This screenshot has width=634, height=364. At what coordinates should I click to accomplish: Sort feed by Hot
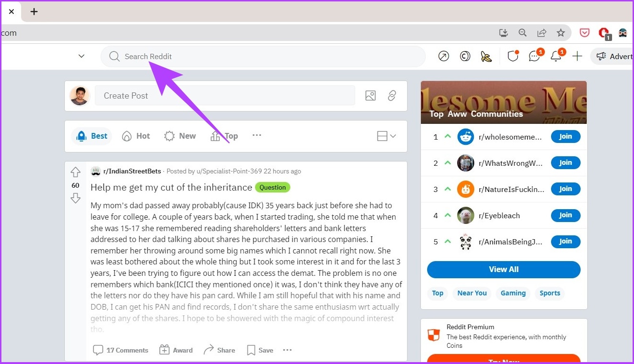pos(136,136)
